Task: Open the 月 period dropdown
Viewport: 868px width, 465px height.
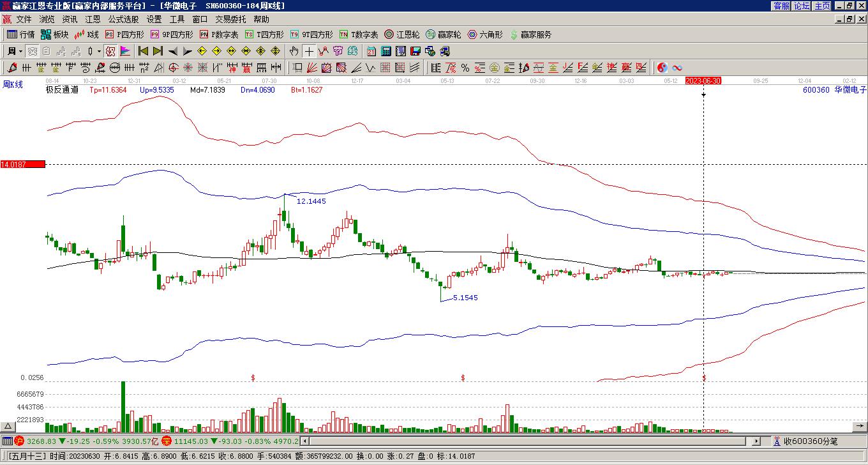Action: (x=14, y=51)
